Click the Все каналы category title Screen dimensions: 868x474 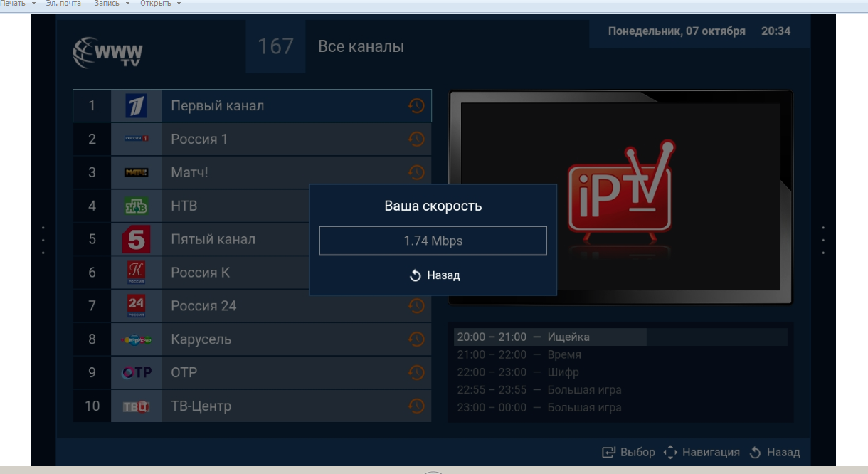click(x=361, y=48)
